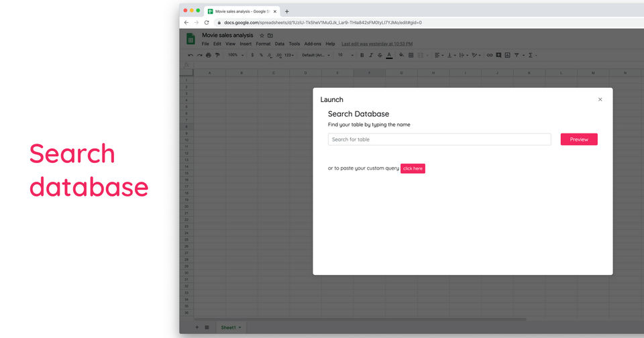Image resolution: width=644 pixels, height=338 pixels.
Task: Click the Move to folder icon
Action: pos(270,36)
